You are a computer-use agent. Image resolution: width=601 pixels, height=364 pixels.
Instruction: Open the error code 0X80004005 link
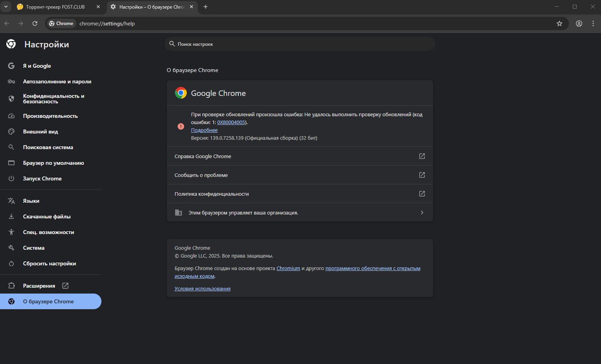point(231,123)
